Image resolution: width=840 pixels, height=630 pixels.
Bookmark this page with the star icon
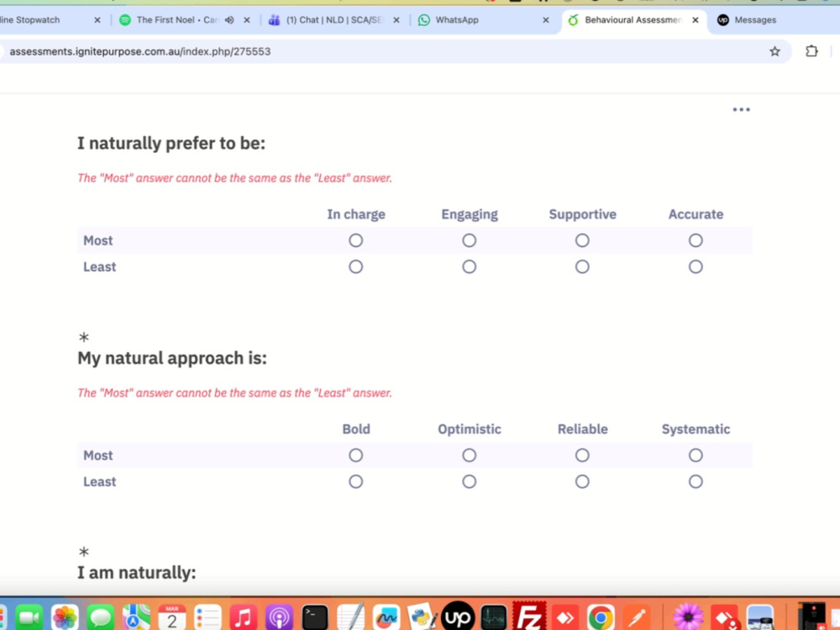pyautogui.click(x=774, y=51)
